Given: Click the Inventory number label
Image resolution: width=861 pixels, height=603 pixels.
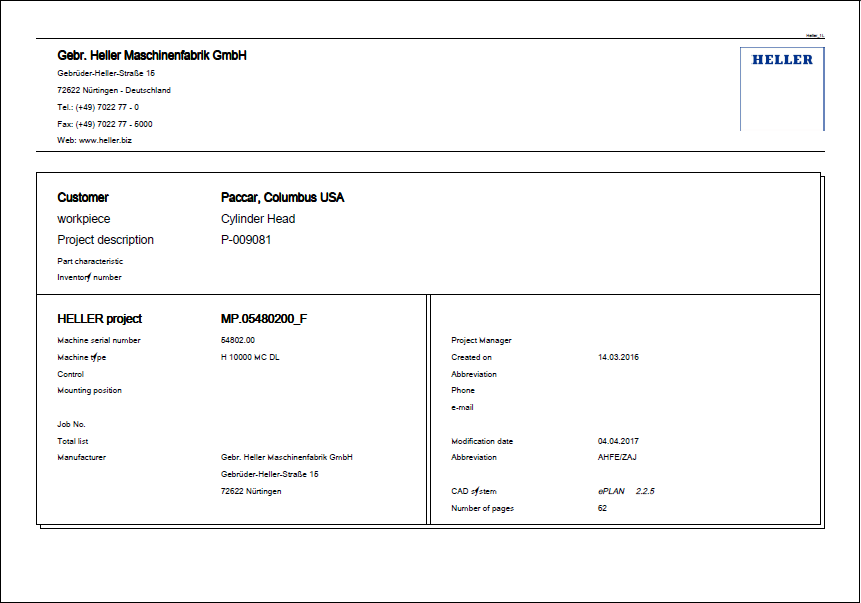Looking at the screenshot, I should [89, 277].
